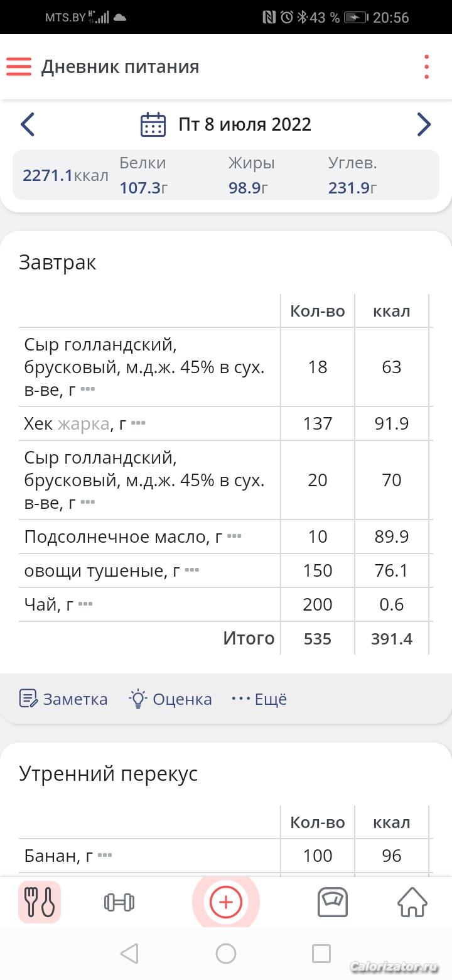This screenshot has width=452, height=980.
Task: Open the weight scale tab
Action: pyautogui.click(x=332, y=903)
